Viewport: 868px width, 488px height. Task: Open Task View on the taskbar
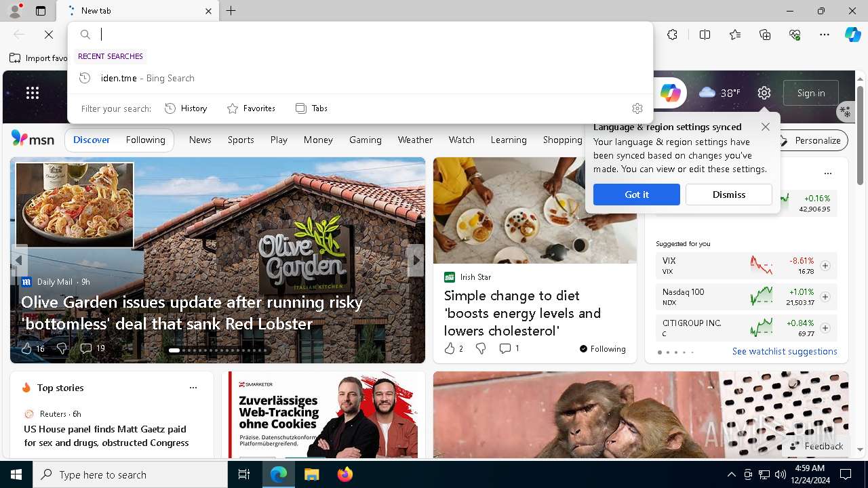pos(244,474)
